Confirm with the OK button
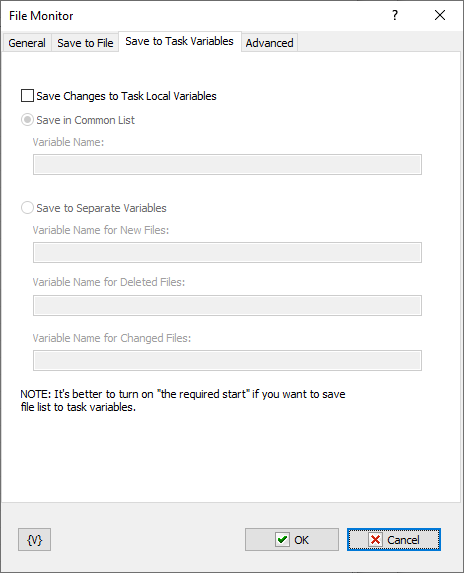The width and height of the screenshot is (464, 573). 292,539
